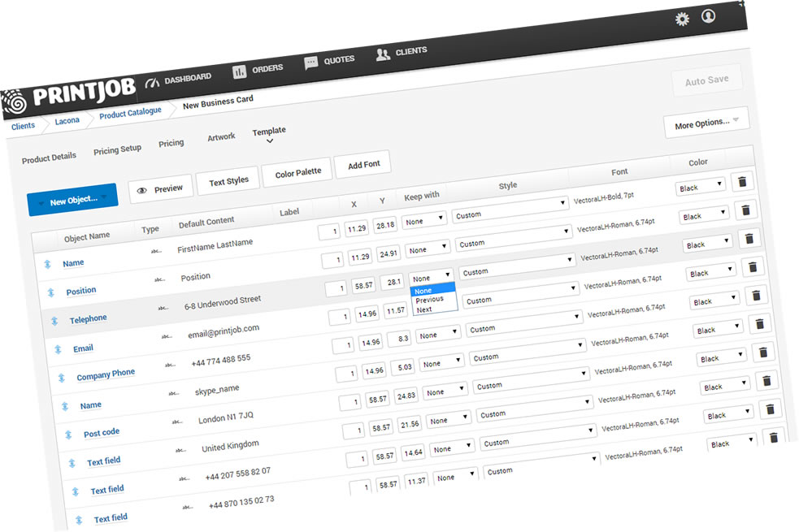Image resolution: width=799 pixels, height=532 pixels.
Task: Delete the Company Phone object row
Action: (756, 295)
